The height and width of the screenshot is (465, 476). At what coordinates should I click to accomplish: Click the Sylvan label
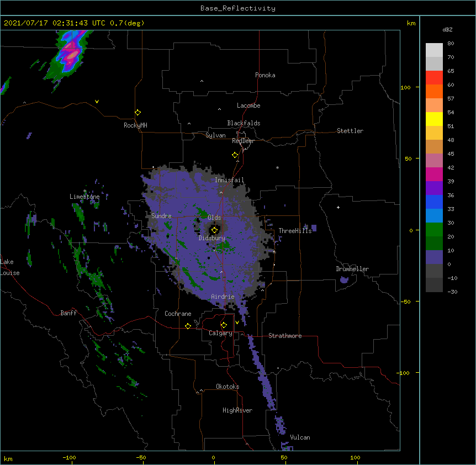[215, 135]
